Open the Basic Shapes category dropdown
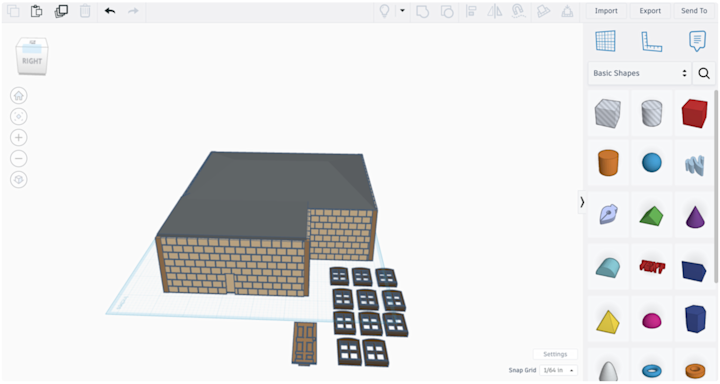 coord(639,73)
